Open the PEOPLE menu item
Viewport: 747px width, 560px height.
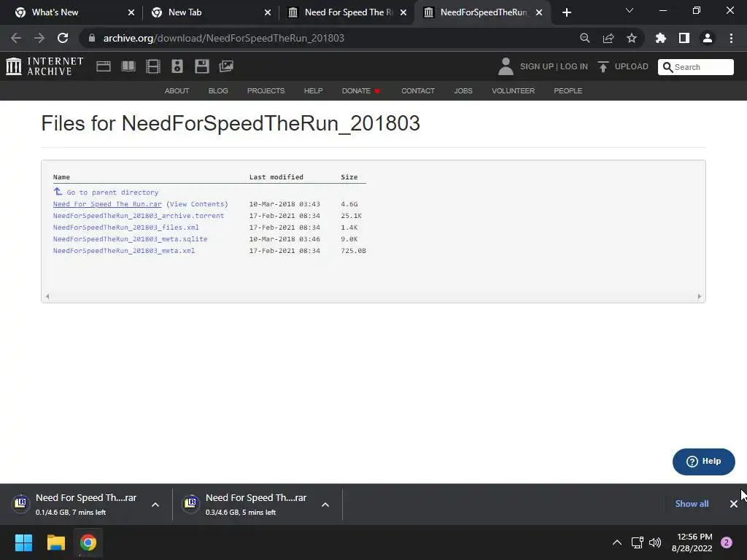pos(568,90)
